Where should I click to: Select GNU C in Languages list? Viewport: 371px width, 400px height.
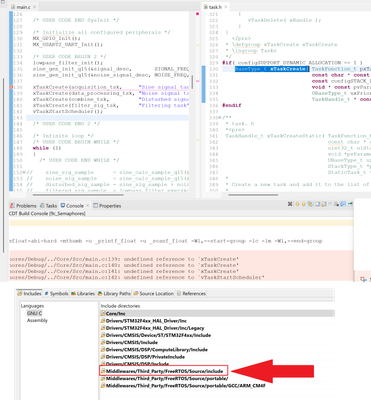tap(34, 313)
